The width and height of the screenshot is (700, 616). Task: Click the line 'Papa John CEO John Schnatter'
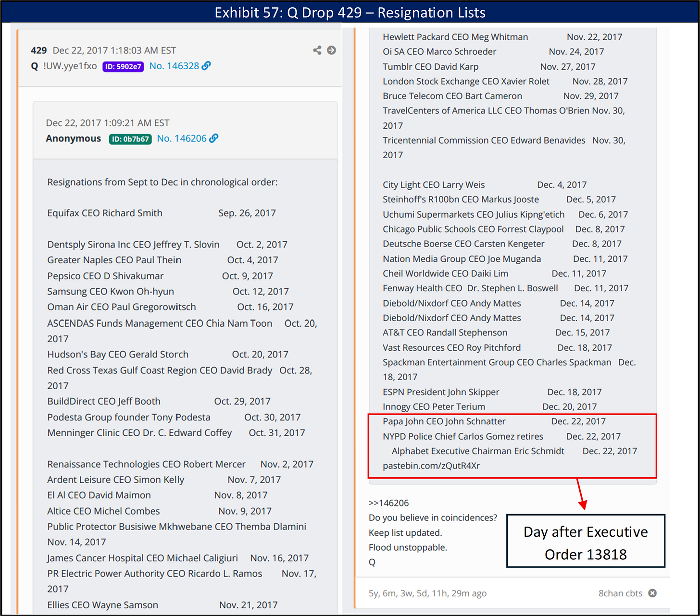444,421
